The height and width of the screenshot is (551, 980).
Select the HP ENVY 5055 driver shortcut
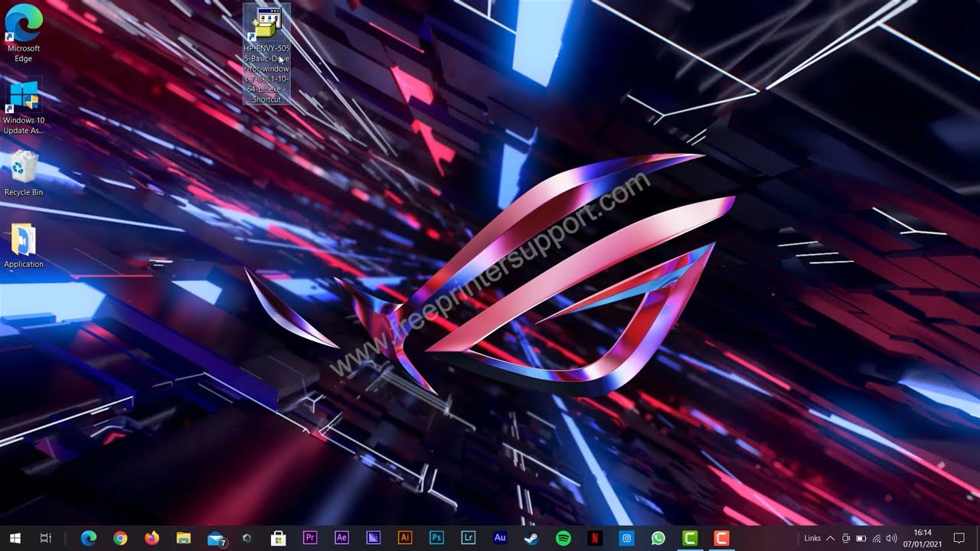pos(266,54)
